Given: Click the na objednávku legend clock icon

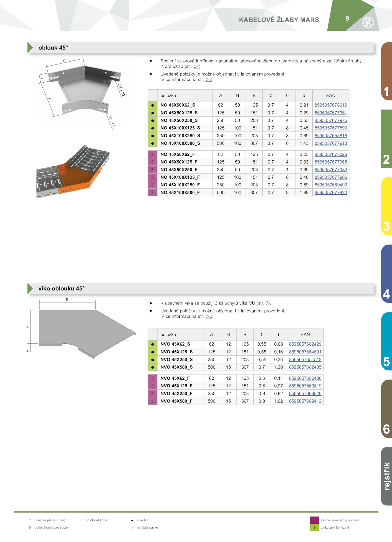Looking at the screenshot, I should pos(132,528).
